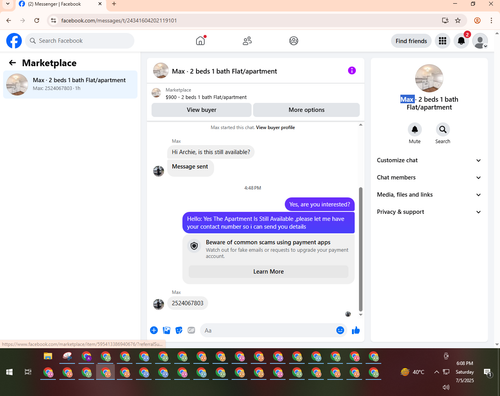Click the Find friends button
The image size is (500, 396).
(411, 41)
